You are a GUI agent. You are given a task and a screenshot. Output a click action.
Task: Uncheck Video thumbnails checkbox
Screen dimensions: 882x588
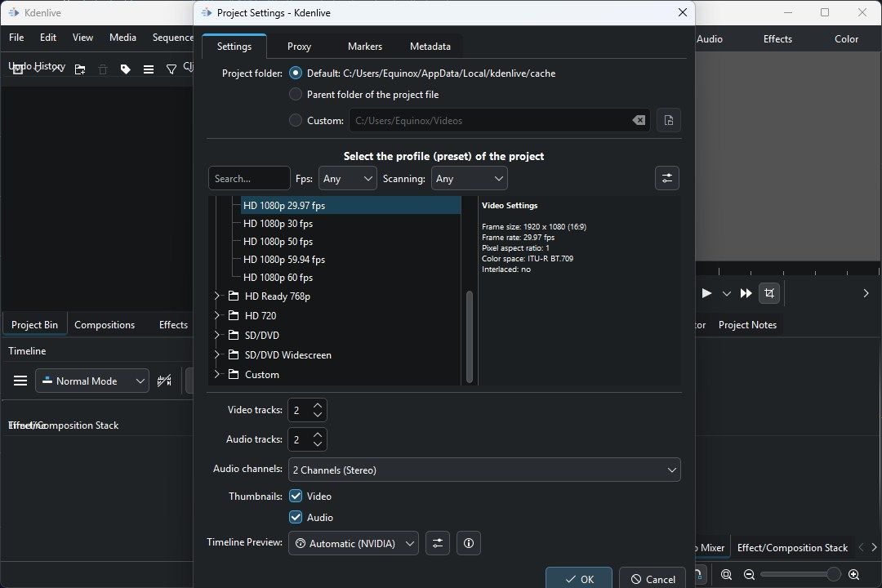[296, 496]
